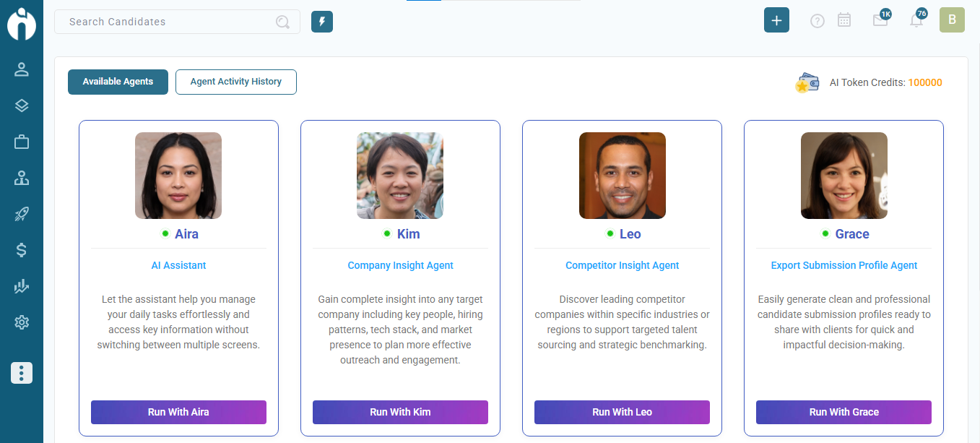Image resolution: width=980 pixels, height=443 pixels.
Task: Open the mail inbox icon
Action: (880, 20)
